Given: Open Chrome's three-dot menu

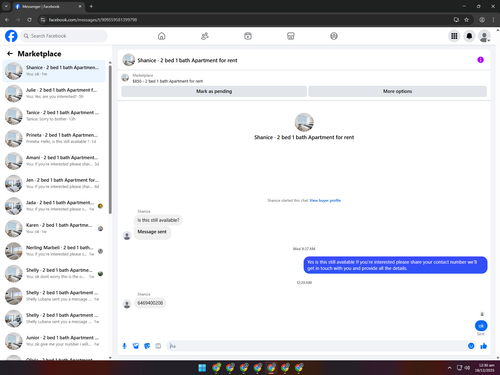Looking at the screenshot, I should click(x=493, y=20).
